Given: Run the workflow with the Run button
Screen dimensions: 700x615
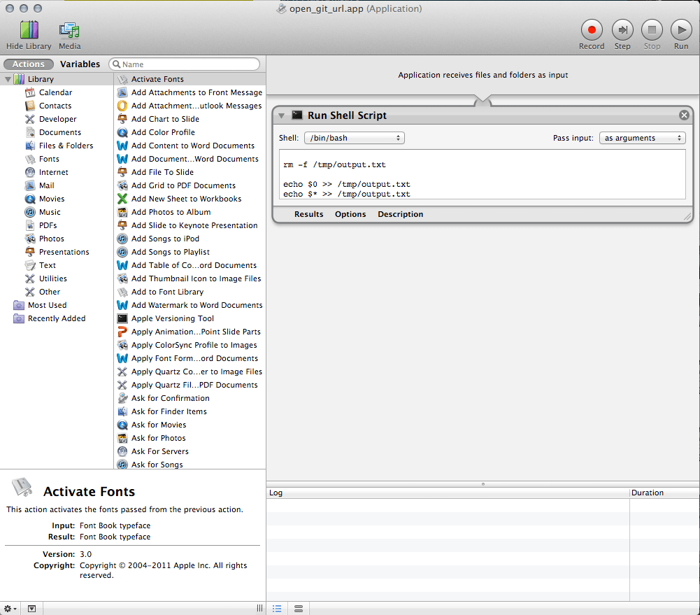Looking at the screenshot, I should (x=681, y=30).
